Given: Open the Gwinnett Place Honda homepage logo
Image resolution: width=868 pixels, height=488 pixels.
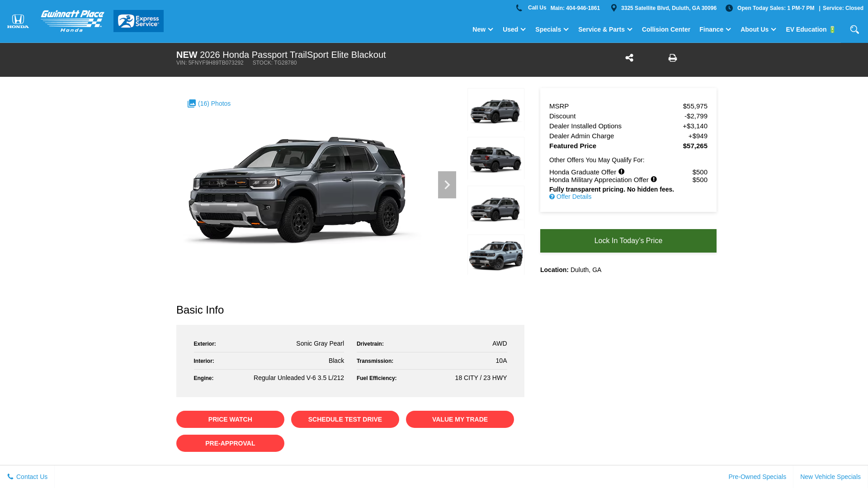Looking at the screenshot, I should click(72, 21).
